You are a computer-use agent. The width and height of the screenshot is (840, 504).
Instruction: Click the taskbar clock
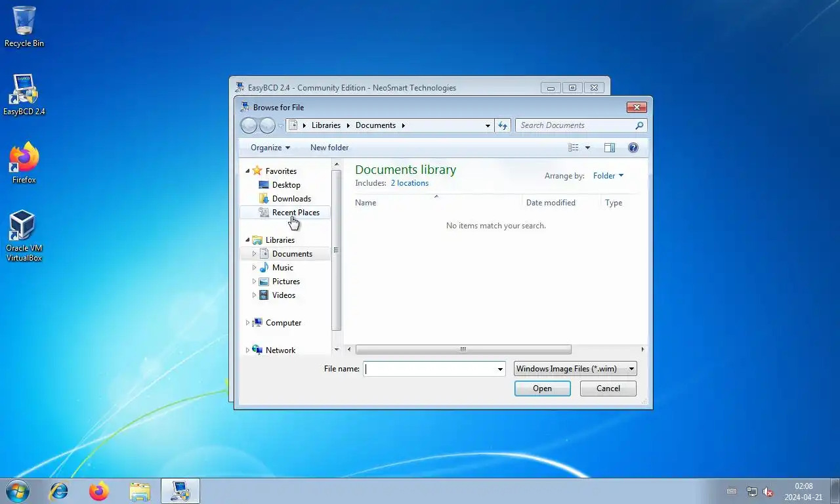pyautogui.click(x=803, y=492)
